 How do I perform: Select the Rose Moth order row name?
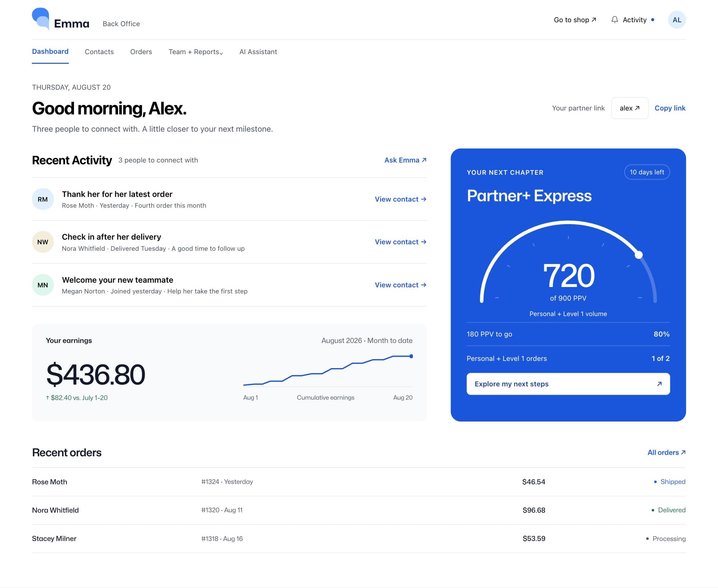point(50,482)
